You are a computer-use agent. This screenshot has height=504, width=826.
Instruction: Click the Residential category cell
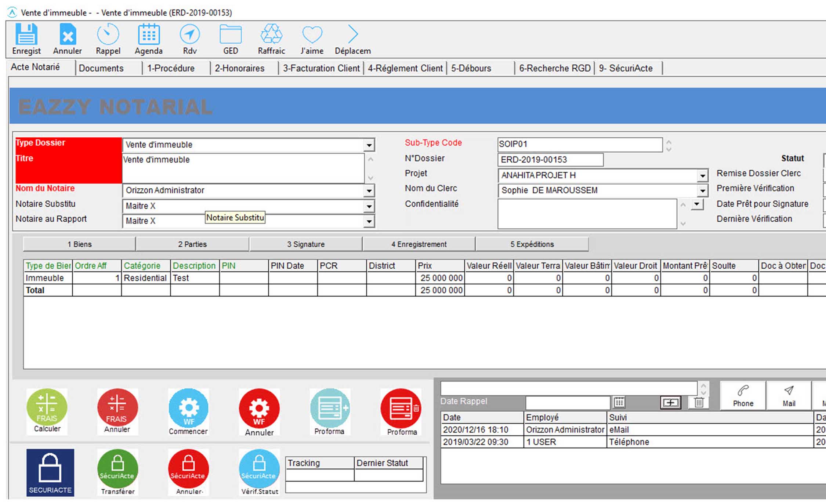146,278
